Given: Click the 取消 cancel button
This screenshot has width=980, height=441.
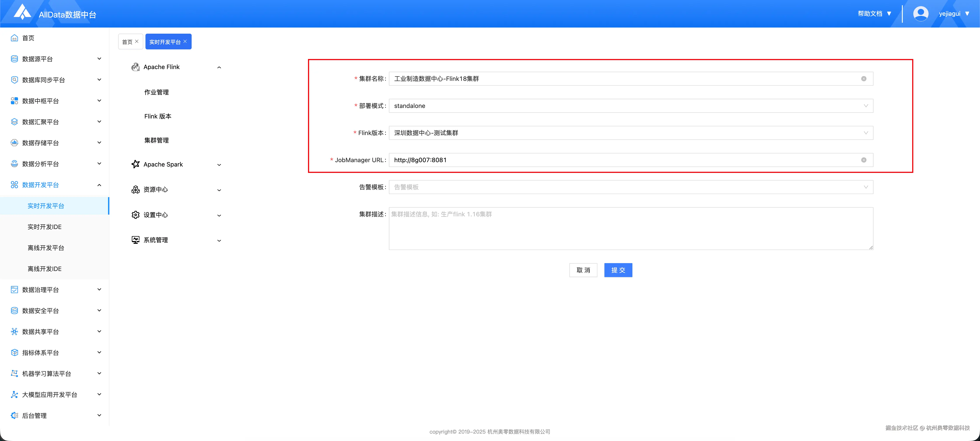Looking at the screenshot, I should coord(583,270).
